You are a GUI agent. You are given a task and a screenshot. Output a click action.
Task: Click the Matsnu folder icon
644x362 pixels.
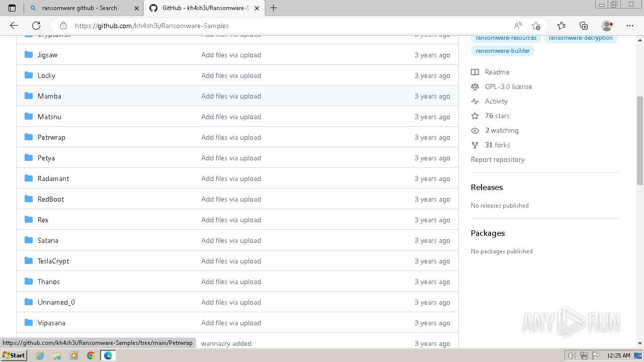[x=29, y=116]
